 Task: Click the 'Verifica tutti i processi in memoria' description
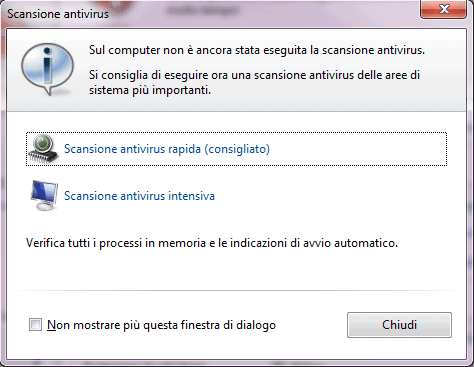[212, 243]
